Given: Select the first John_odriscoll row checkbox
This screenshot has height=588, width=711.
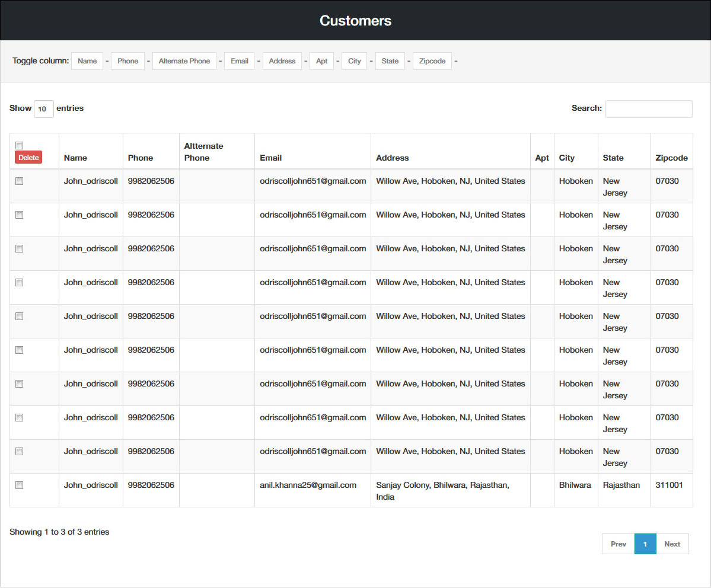Looking at the screenshot, I should (x=19, y=181).
